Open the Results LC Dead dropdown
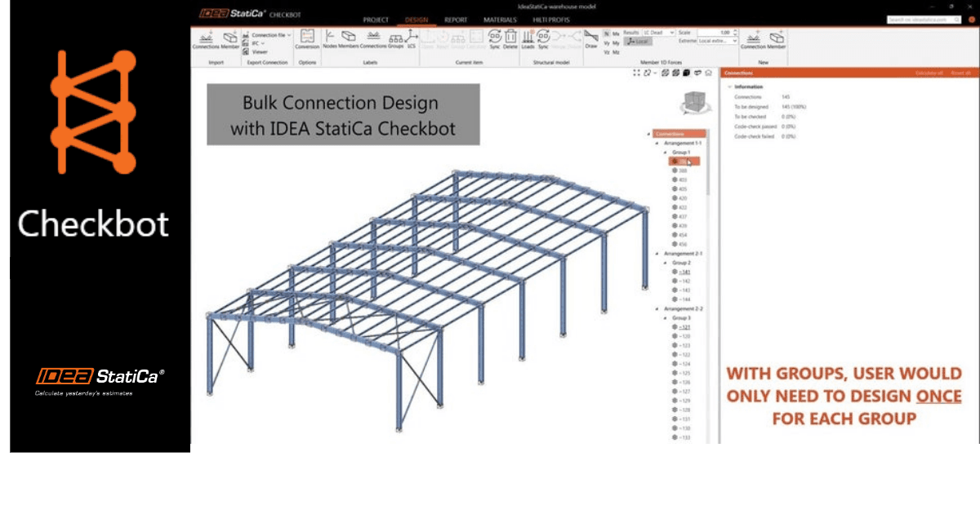Image resolution: width=980 pixels, height=514 pixels. 660,32
